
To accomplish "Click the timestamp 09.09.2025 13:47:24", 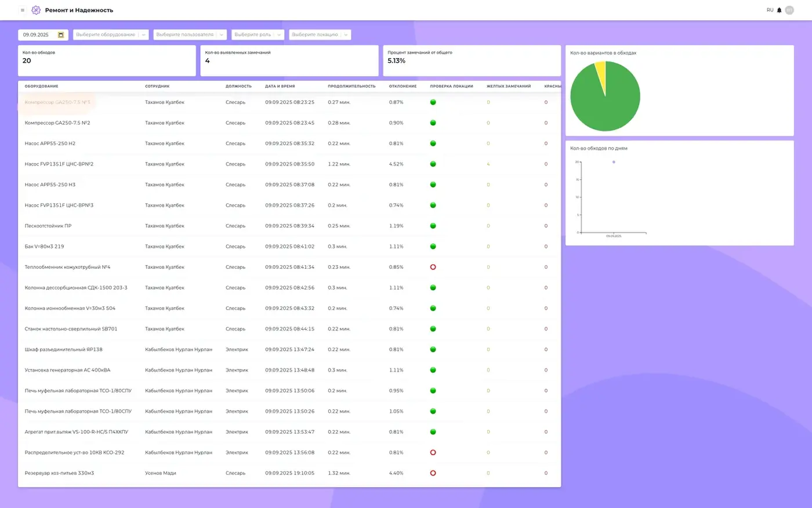I will 290,350.
